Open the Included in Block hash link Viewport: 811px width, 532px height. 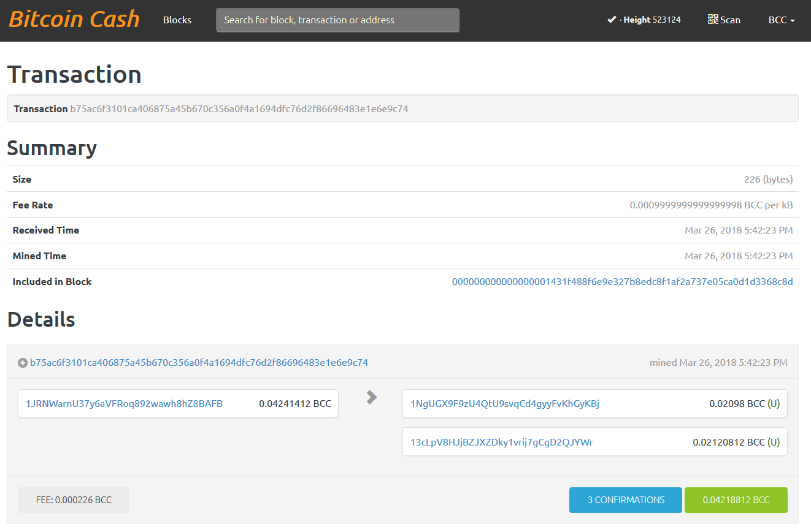(x=622, y=282)
